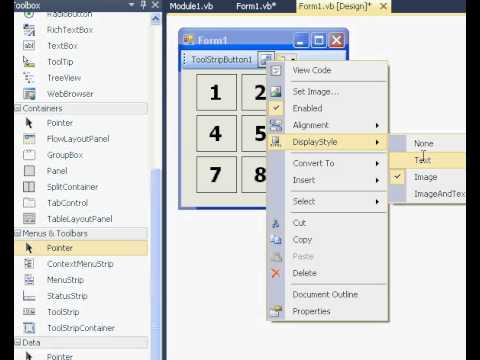Screen dimensions: 480x360
Task: Pick the TextBox control icon
Action: point(29,45)
